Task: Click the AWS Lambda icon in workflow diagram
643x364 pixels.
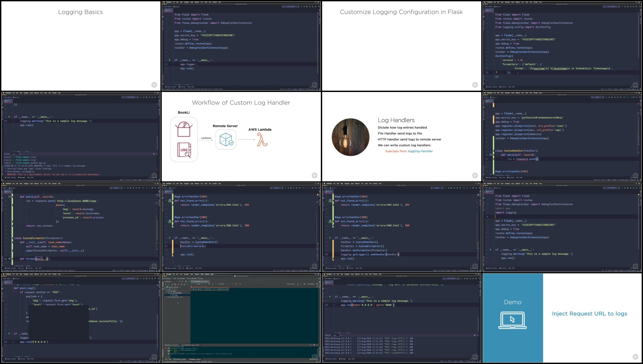Action: click(262, 139)
